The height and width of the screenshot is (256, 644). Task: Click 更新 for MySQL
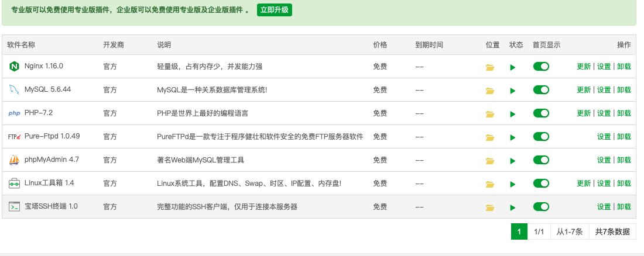point(584,90)
